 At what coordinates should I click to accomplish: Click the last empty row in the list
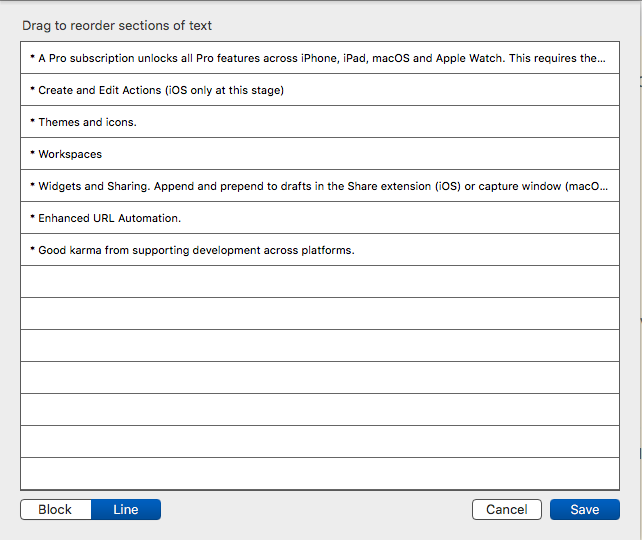(320, 474)
